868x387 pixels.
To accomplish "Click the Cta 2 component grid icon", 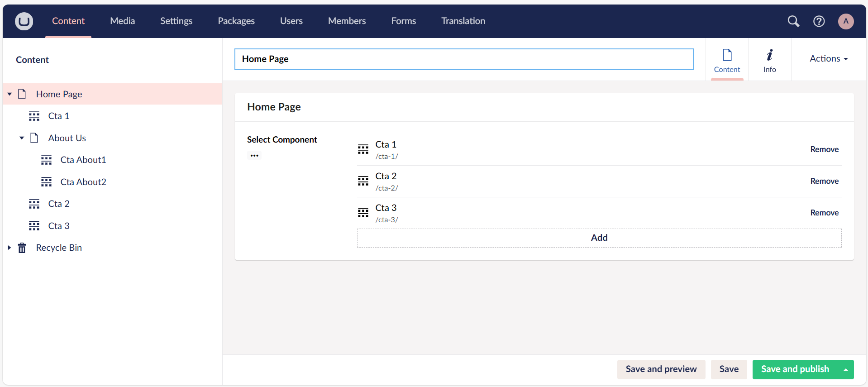I will (363, 181).
